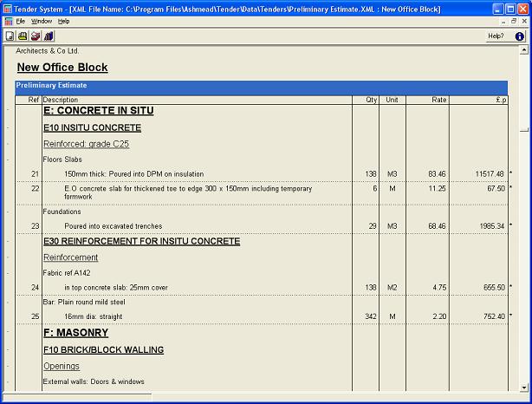This screenshot has width=532, height=404.
Task: Click Ref number 25 cell
Action: [36, 316]
